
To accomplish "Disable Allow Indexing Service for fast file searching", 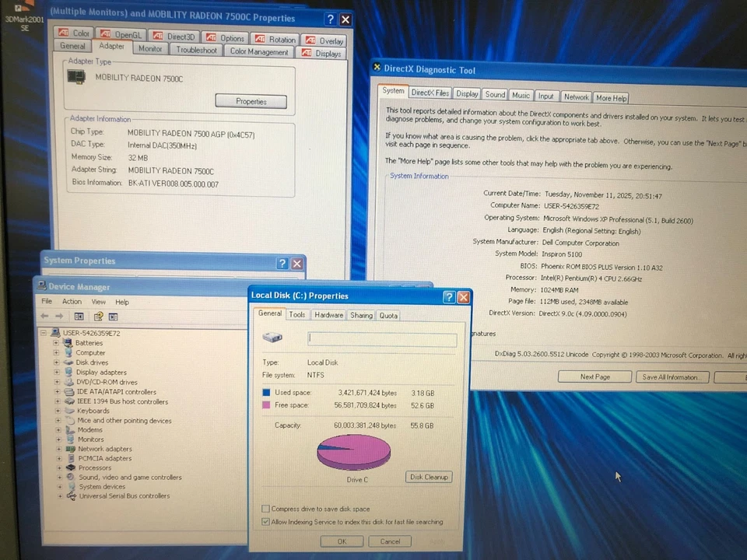I will pyautogui.click(x=266, y=521).
